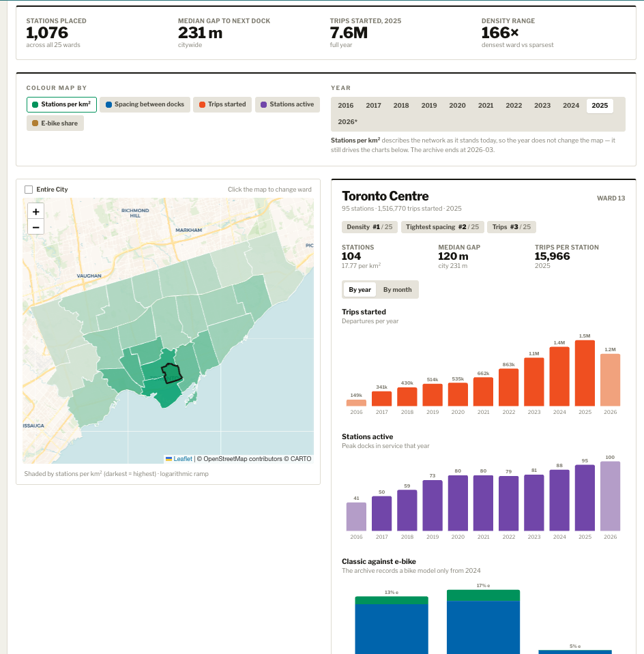
Task: Select year 2018
Action: [x=401, y=106]
